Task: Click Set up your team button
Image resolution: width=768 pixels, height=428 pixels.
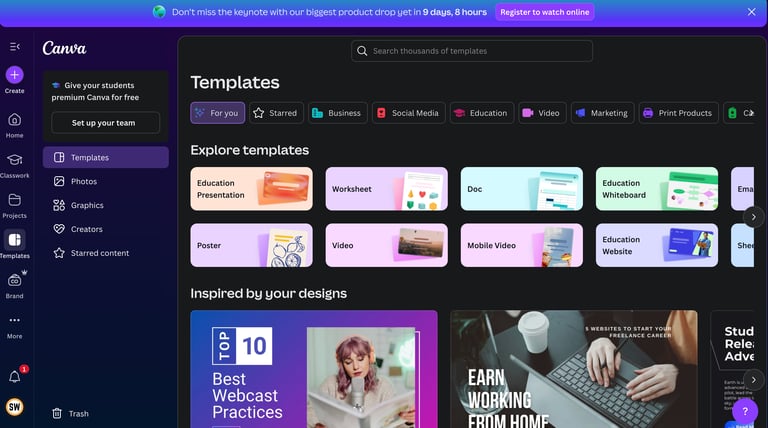Action: [105, 123]
